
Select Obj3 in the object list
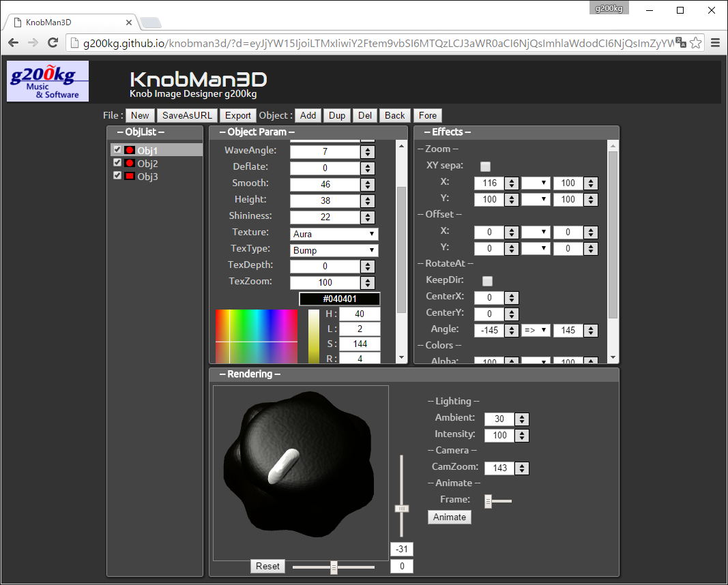point(147,177)
